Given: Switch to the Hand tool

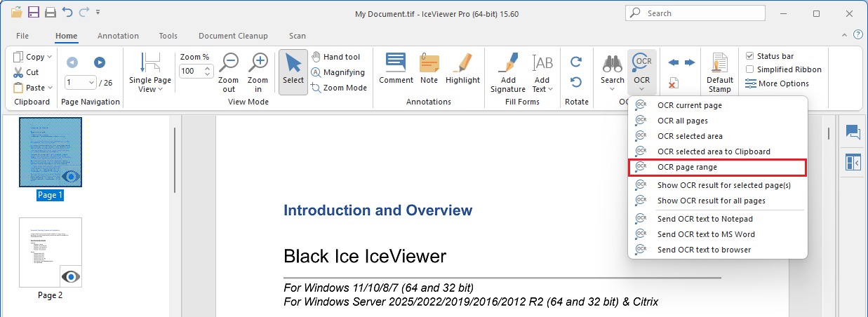Looking at the screenshot, I should click(335, 57).
